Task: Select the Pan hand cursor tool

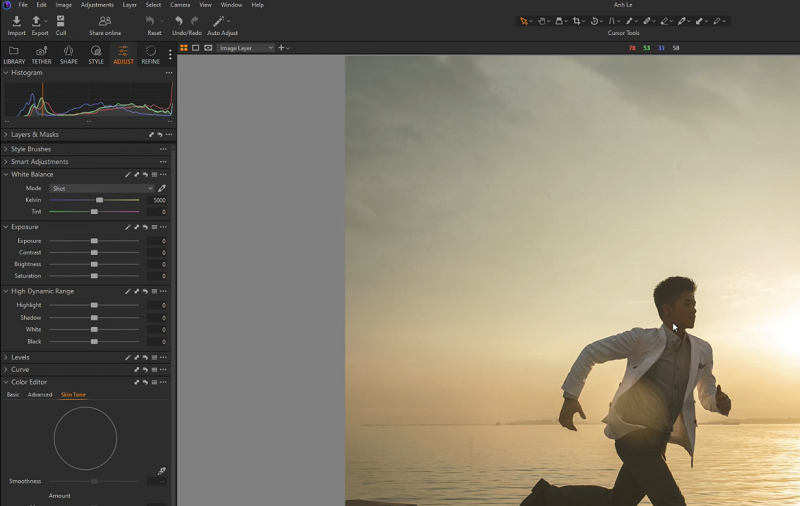Action: tap(542, 21)
